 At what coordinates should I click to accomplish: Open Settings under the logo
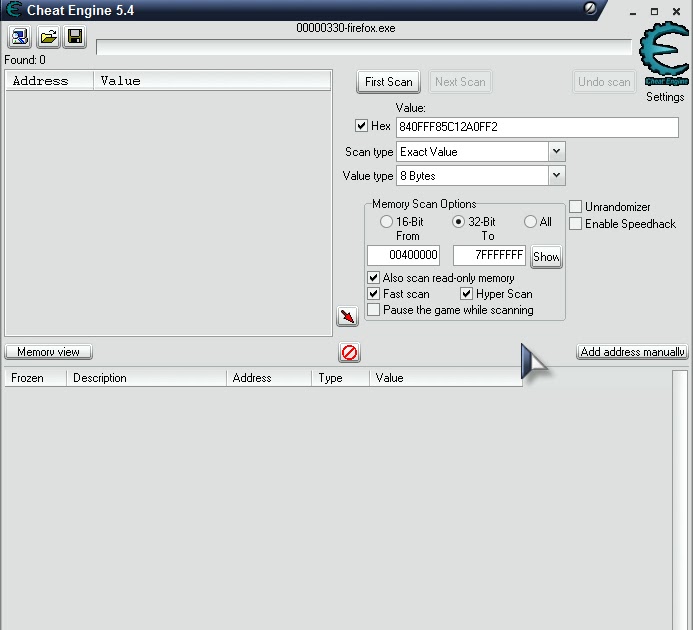665,97
